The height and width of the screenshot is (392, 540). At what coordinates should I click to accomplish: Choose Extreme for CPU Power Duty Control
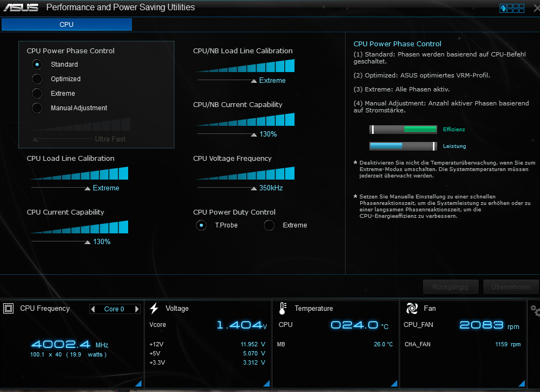click(x=269, y=225)
